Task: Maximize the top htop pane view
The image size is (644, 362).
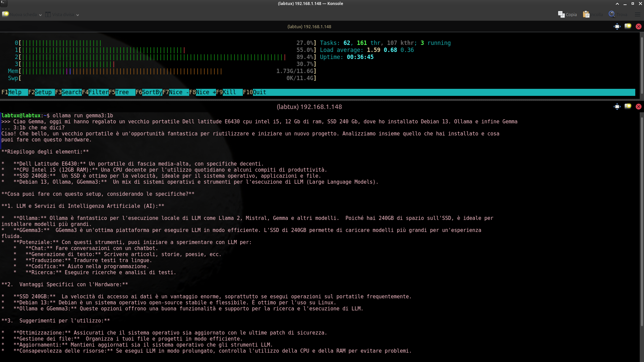Action: click(x=617, y=26)
